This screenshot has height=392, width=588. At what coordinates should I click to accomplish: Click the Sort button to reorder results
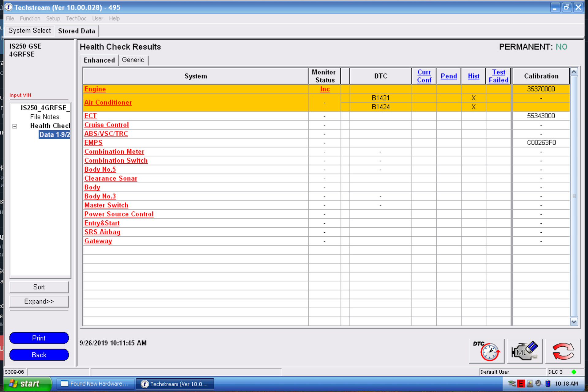tap(40, 287)
